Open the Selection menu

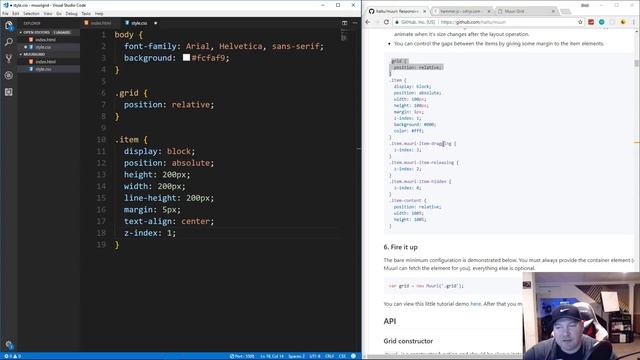(31, 13)
